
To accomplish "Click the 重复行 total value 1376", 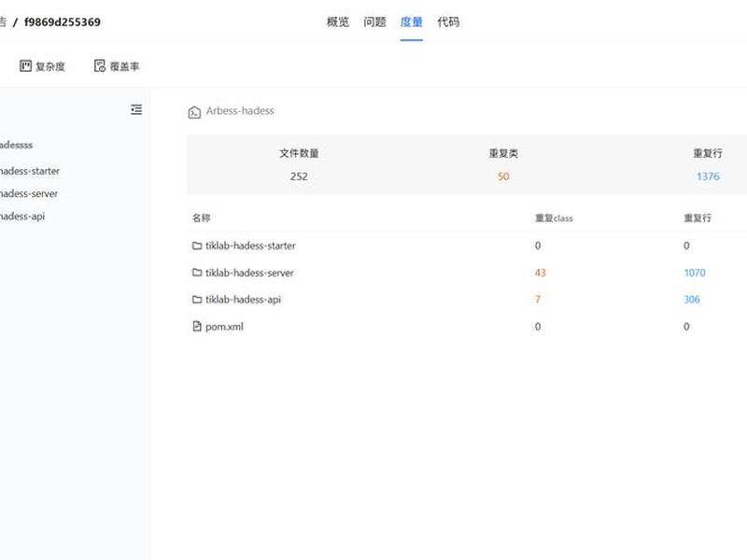I will [708, 176].
